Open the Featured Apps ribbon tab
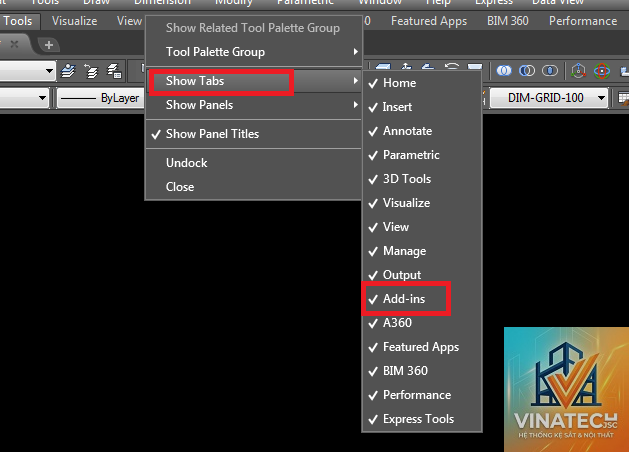The height and width of the screenshot is (452, 629). [x=429, y=21]
